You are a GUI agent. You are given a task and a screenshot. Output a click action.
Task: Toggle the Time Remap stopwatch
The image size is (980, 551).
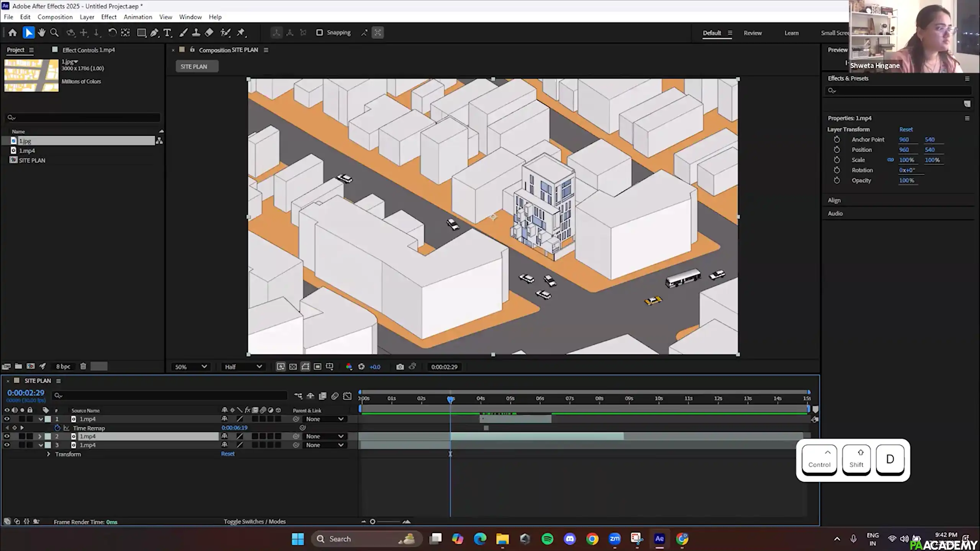(x=57, y=428)
